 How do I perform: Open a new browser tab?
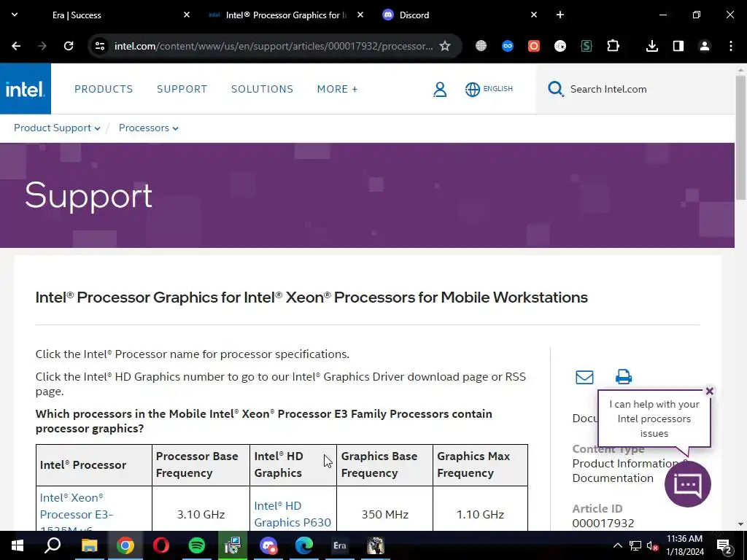(x=560, y=15)
